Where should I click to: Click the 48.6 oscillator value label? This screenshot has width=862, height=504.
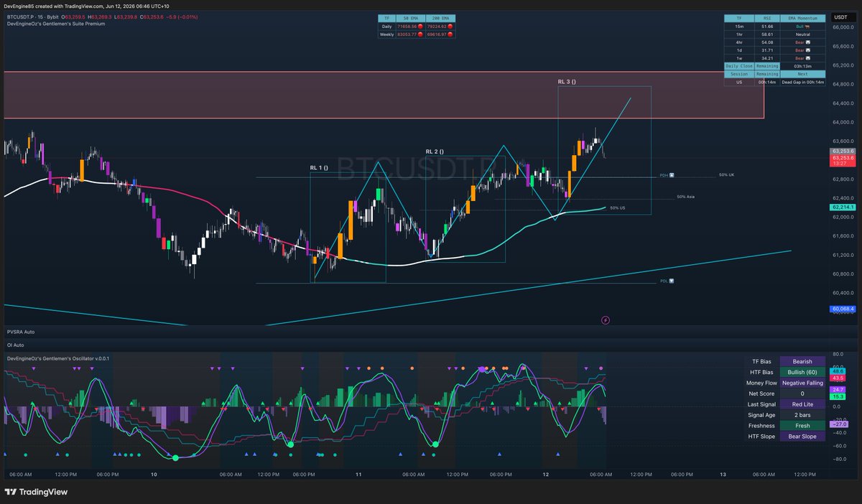839,371
